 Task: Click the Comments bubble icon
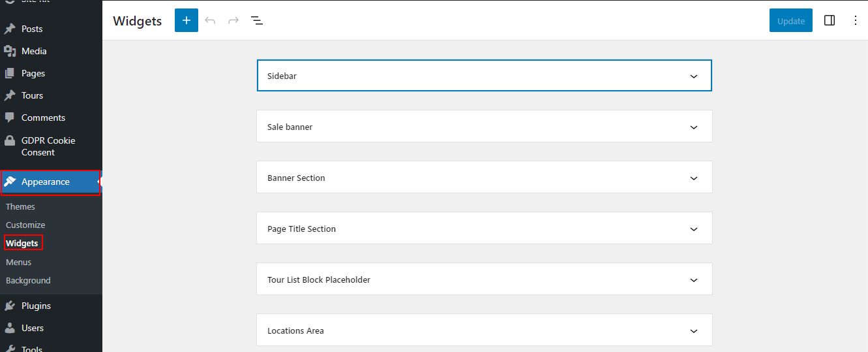(x=10, y=118)
